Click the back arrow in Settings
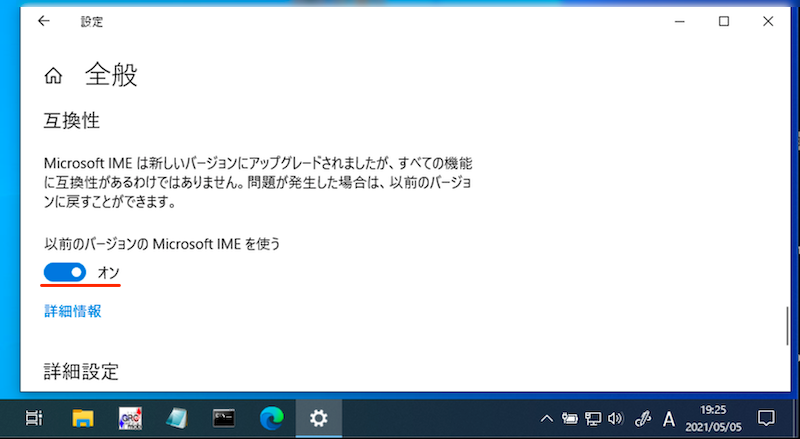Image resolution: width=800 pixels, height=439 pixels. coord(43,21)
